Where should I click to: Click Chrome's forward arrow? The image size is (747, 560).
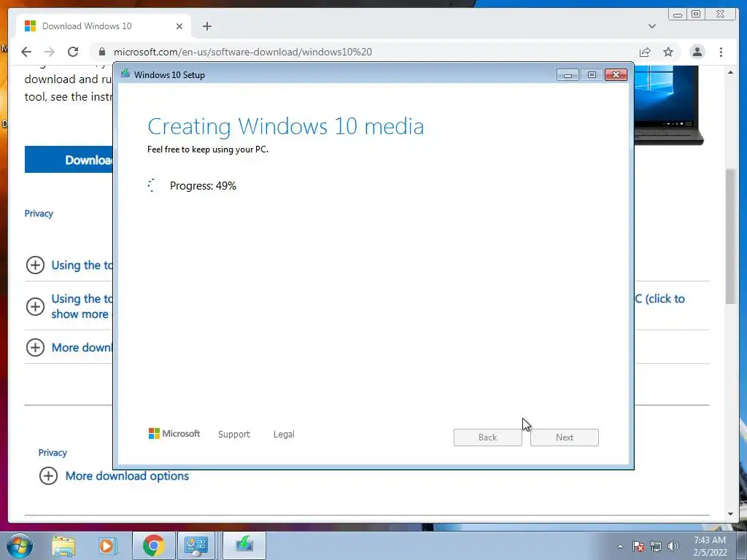(x=50, y=52)
